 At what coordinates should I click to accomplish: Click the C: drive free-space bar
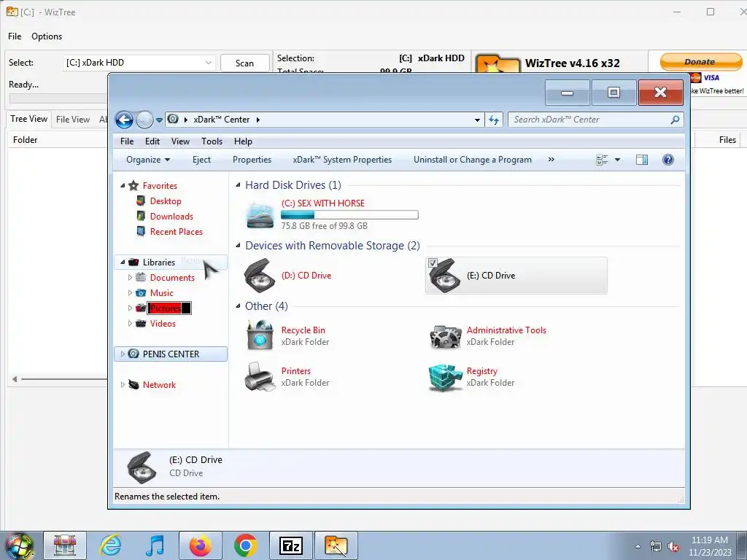point(349,215)
